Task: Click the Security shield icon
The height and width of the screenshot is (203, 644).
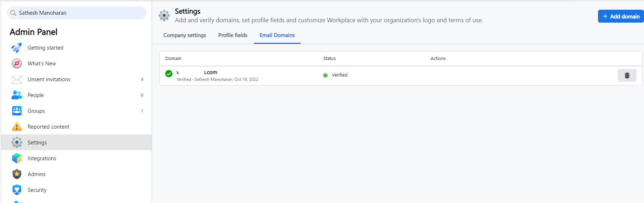Action: pyautogui.click(x=17, y=190)
